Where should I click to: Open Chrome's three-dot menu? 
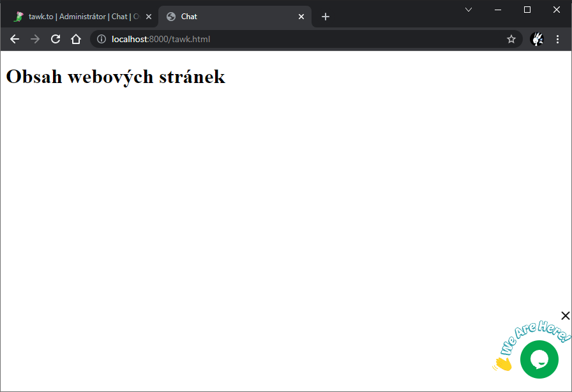point(557,39)
